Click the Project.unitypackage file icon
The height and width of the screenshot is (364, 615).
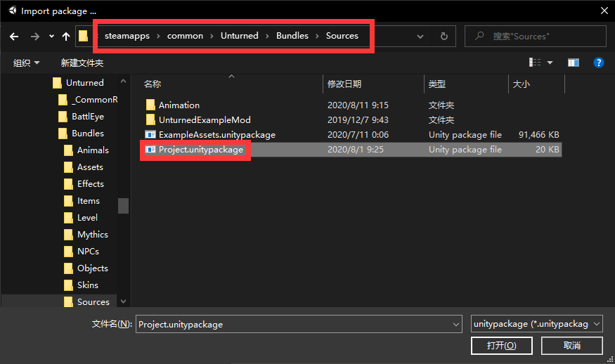click(150, 150)
